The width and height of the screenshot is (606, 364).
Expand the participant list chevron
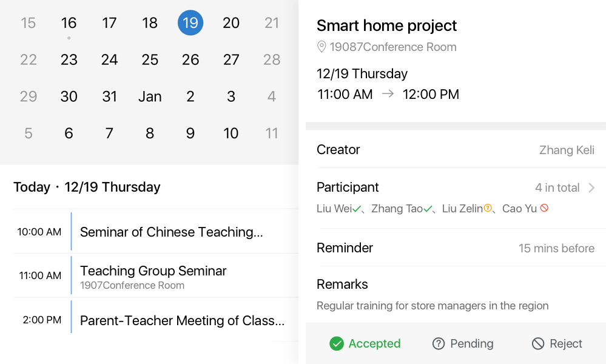click(x=592, y=188)
